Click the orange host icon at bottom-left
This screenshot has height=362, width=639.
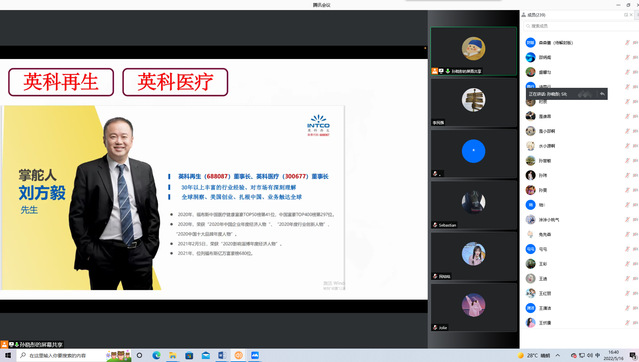pos(4,344)
